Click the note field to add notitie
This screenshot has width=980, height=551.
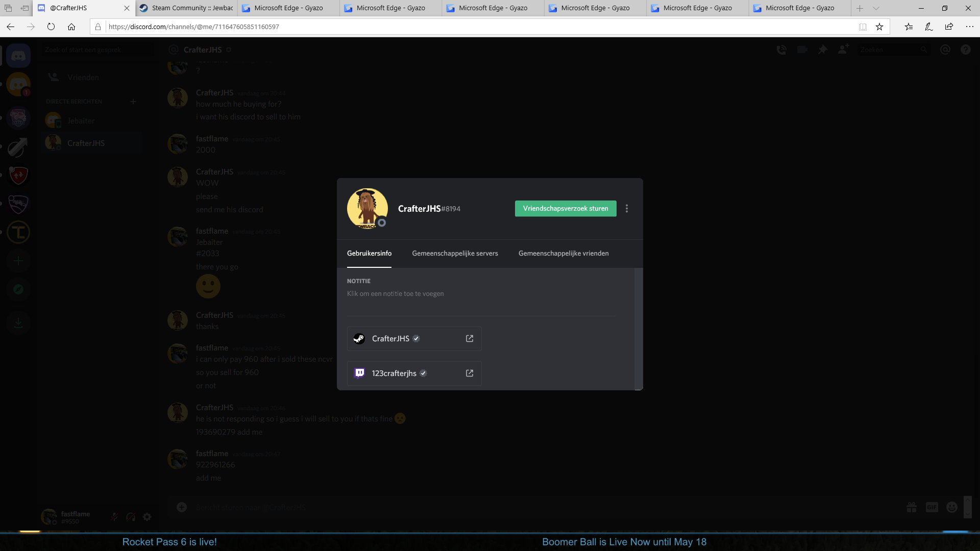point(396,294)
